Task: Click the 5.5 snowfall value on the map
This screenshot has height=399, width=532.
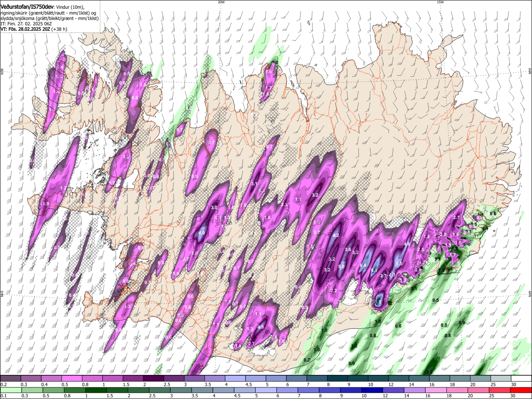Action: pyautogui.click(x=399, y=264)
